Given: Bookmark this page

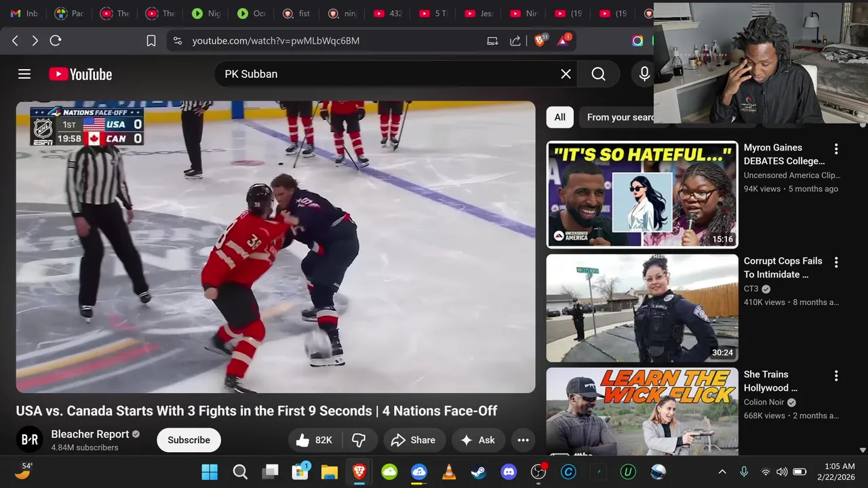Looking at the screenshot, I should (151, 41).
